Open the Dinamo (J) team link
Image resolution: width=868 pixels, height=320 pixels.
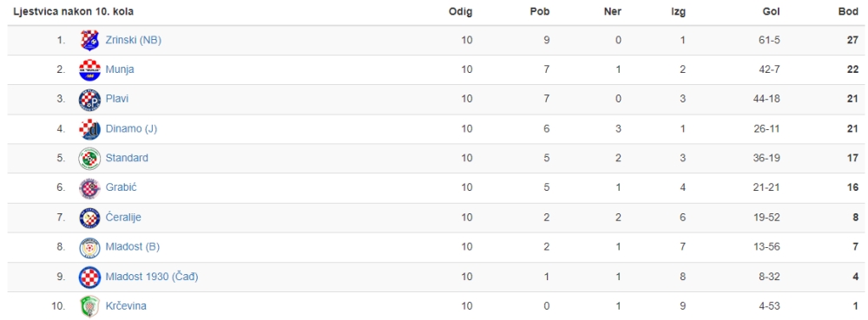tap(131, 128)
